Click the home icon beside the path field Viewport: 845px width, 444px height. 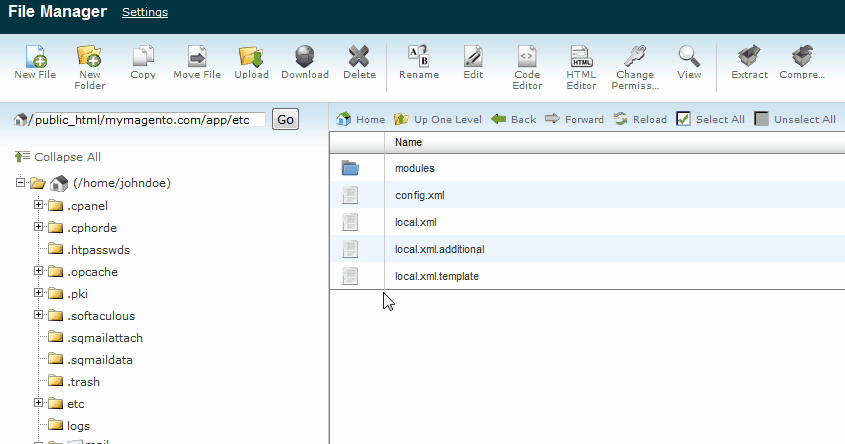point(20,120)
